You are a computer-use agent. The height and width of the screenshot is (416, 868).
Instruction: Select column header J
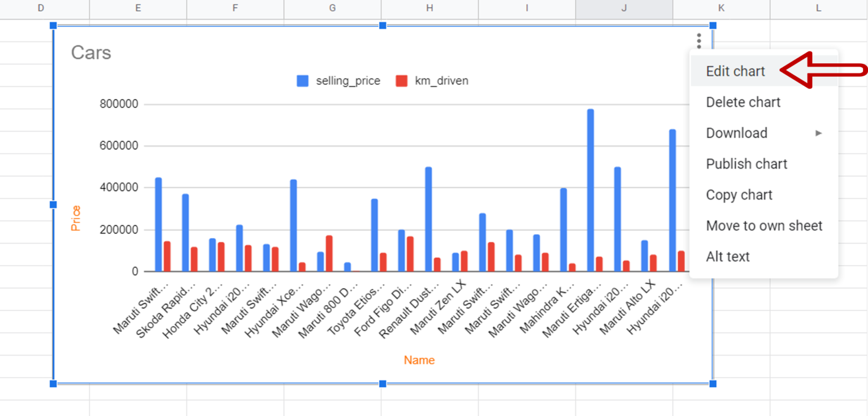[x=624, y=8]
